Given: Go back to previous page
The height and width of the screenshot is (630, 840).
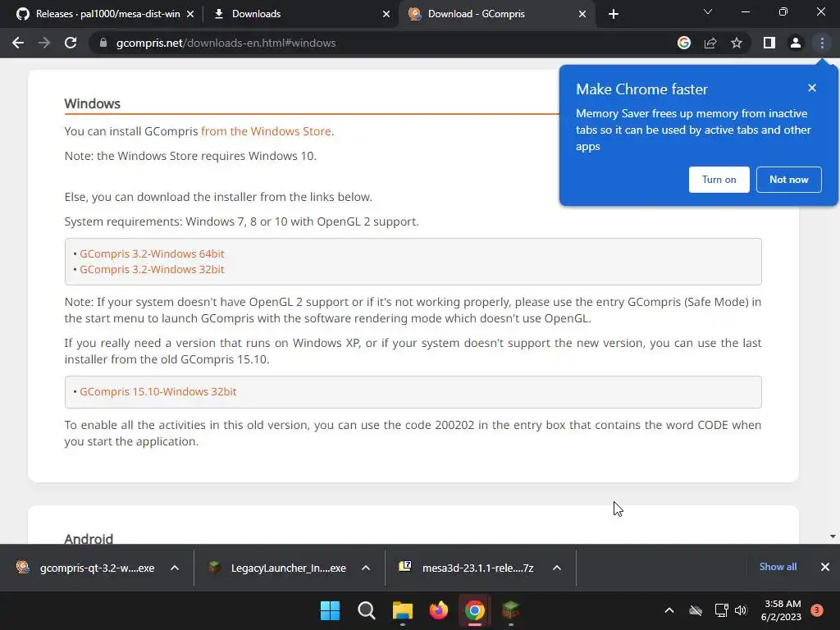Looking at the screenshot, I should (x=18, y=43).
